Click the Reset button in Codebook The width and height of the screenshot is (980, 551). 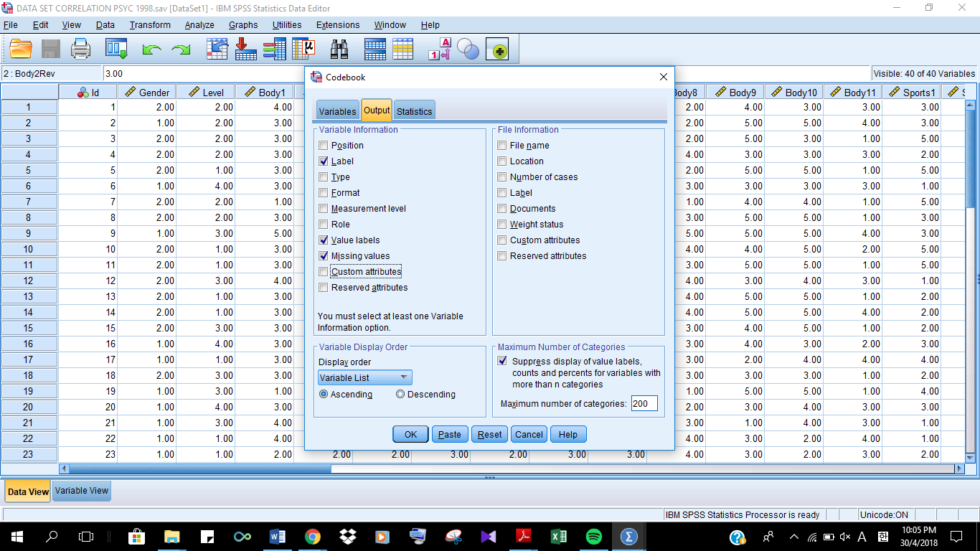coord(490,434)
